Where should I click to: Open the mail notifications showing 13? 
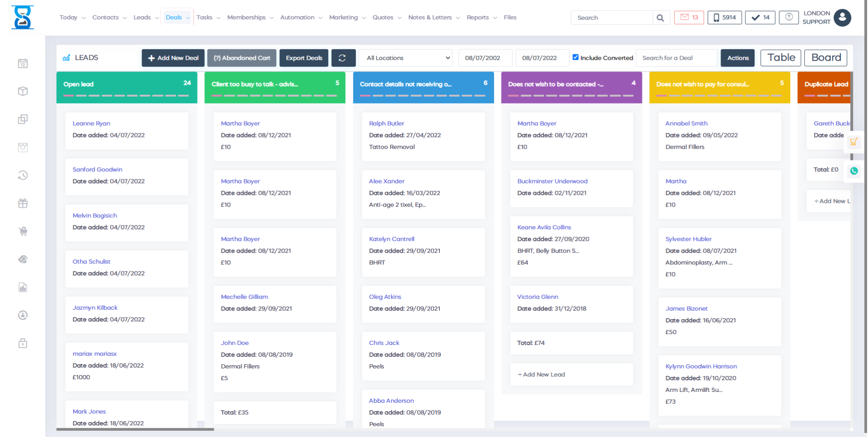[x=689, y=18]
